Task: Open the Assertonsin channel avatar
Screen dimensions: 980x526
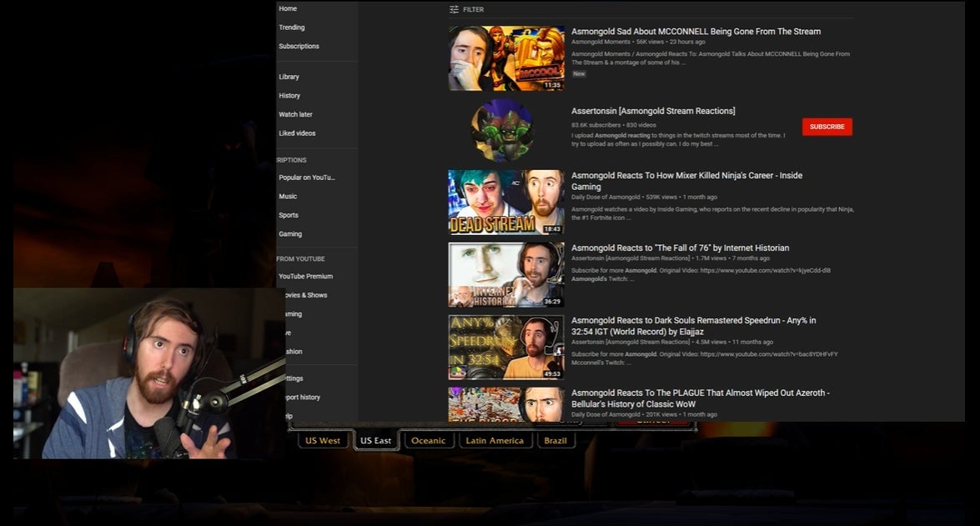Action: point(501,130)
